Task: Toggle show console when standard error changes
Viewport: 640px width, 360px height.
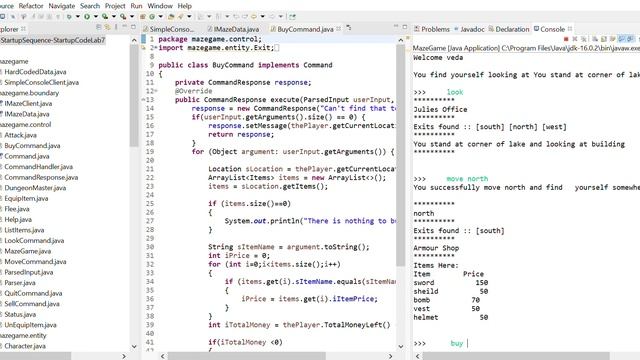Action: tap(630, 39)
